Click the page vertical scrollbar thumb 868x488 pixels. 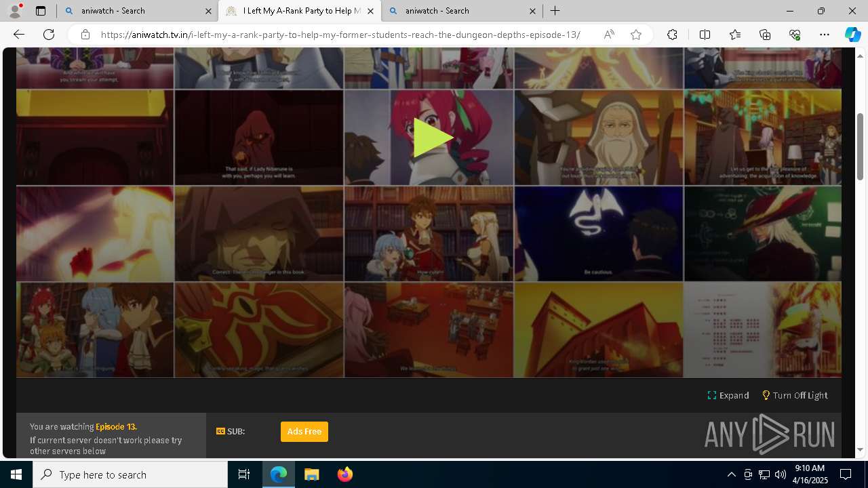[861, 146]
